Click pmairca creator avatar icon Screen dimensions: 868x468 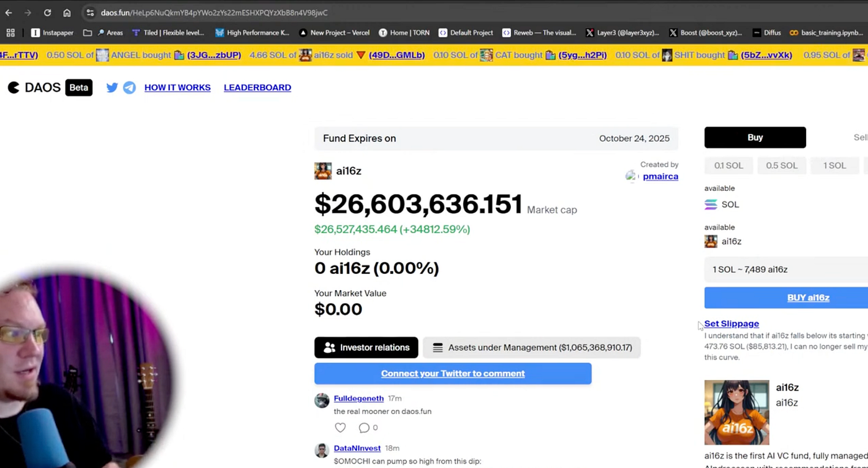(x=631, y=177)
